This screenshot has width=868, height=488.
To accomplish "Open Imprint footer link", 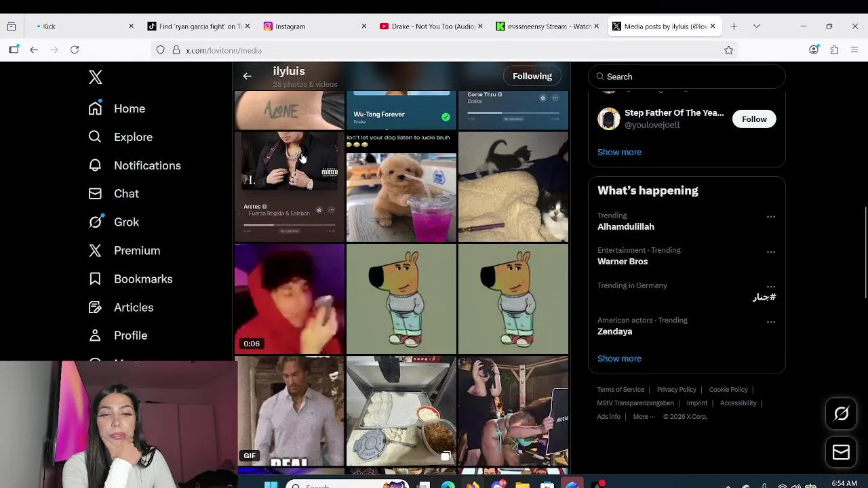I will [x=697, y=403].
